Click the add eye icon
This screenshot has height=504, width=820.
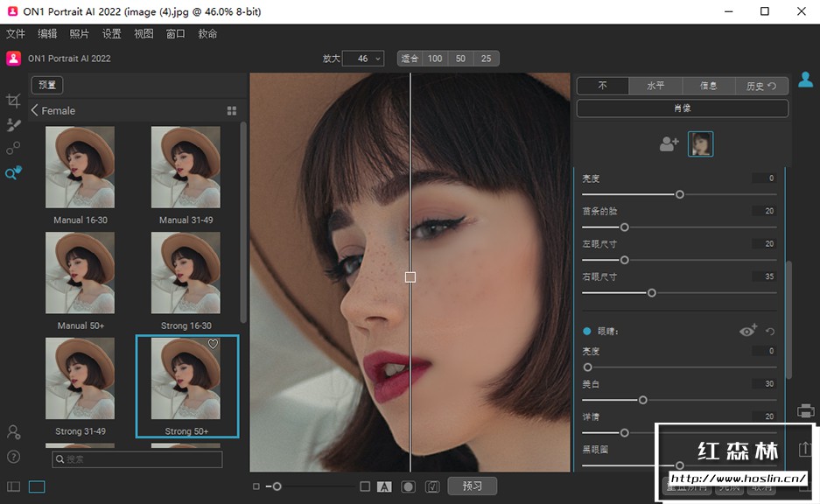pos(748,331)
